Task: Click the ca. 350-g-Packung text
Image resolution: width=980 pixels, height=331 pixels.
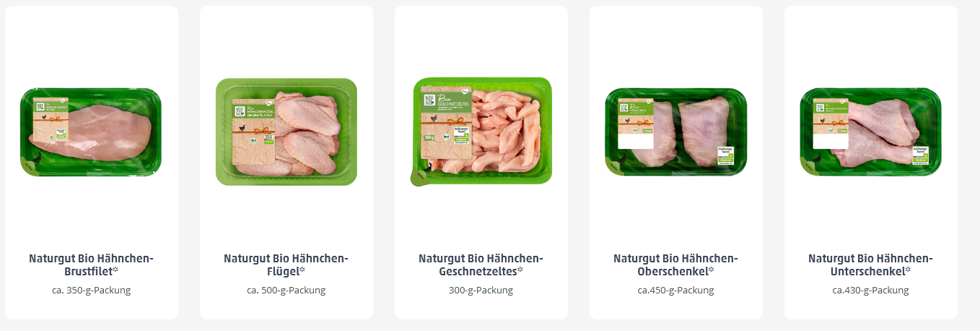Action: 92,291
